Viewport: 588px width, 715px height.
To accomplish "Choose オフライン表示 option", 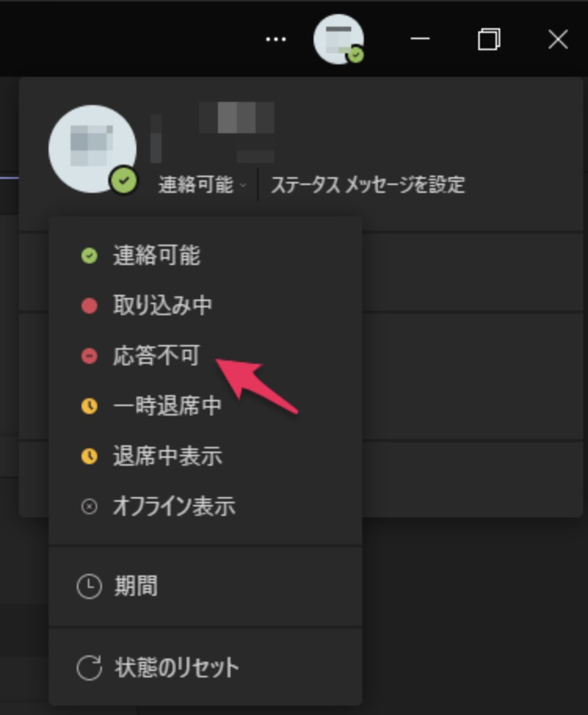I will [205, 506].
